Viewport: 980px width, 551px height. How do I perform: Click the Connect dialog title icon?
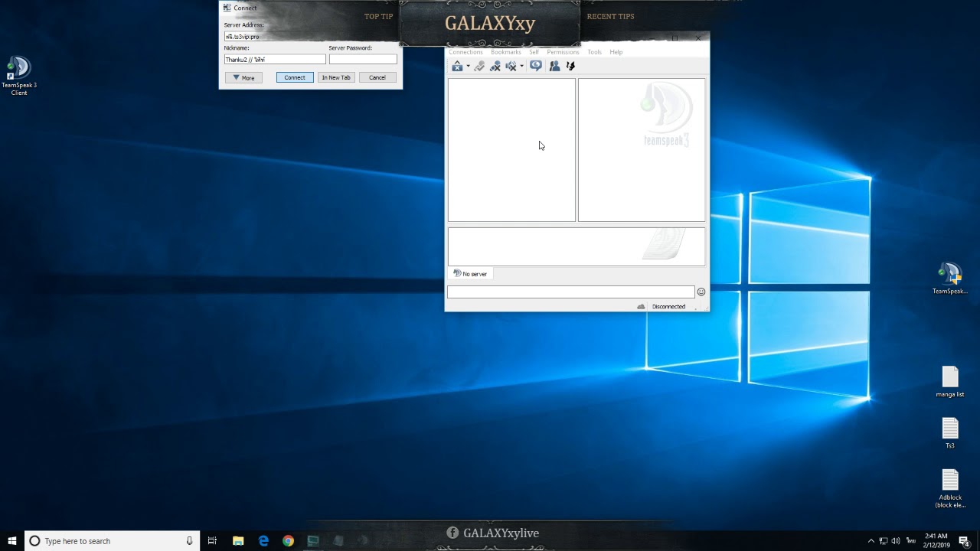227,8
